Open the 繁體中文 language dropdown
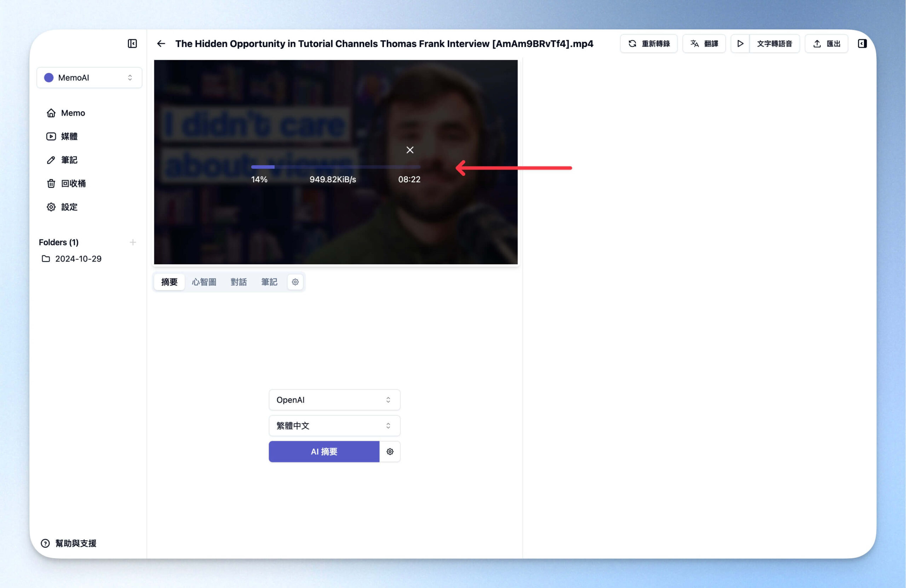Viewport: 906px width, 588px height. (x=334, y=426)
